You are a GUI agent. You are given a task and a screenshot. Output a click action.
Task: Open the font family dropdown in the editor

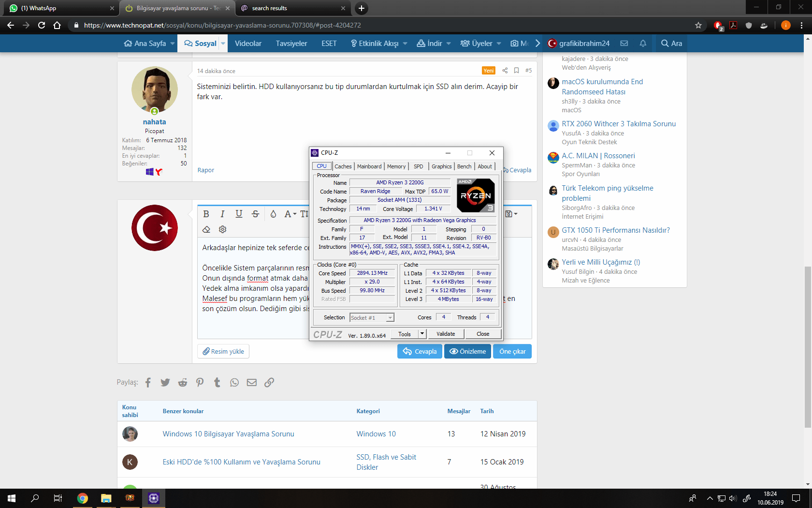pyautogui.click(x=290, y=214)
